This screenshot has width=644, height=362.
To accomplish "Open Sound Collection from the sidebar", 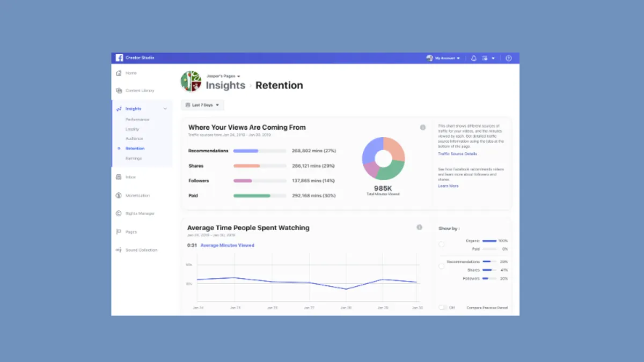I will [142, 250].
